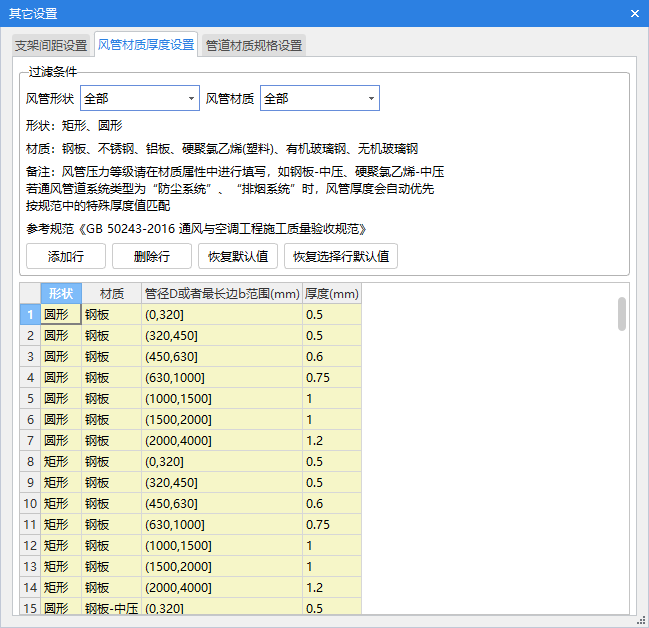The image size is (649, 628).
Task: Open the 管道材质规格设置 tab
Action: 253,46
